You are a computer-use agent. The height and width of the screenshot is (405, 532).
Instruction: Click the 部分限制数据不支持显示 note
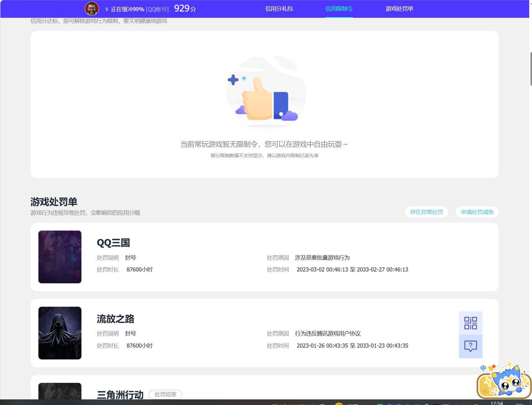[x=264, y=156]
